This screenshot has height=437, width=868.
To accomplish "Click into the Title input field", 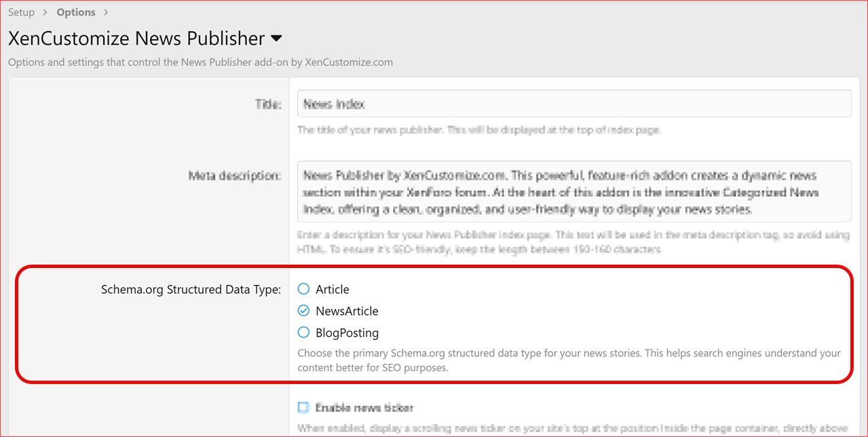I will point(573,104).
